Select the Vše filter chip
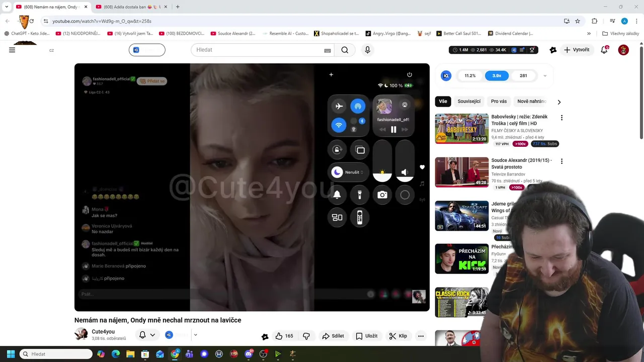Image resolution: width=644 pixels, height=362 pixels. click(443, 102)
